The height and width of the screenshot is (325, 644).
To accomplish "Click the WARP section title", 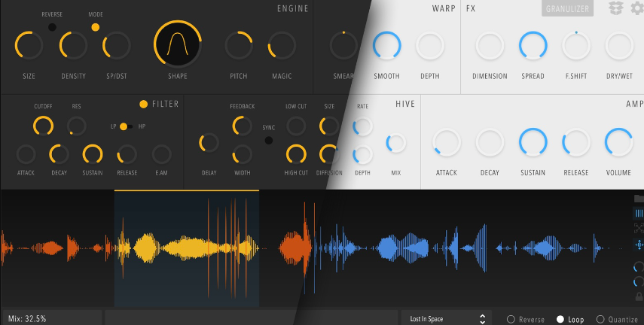I will pyautogui.click(x=444, y=8).
